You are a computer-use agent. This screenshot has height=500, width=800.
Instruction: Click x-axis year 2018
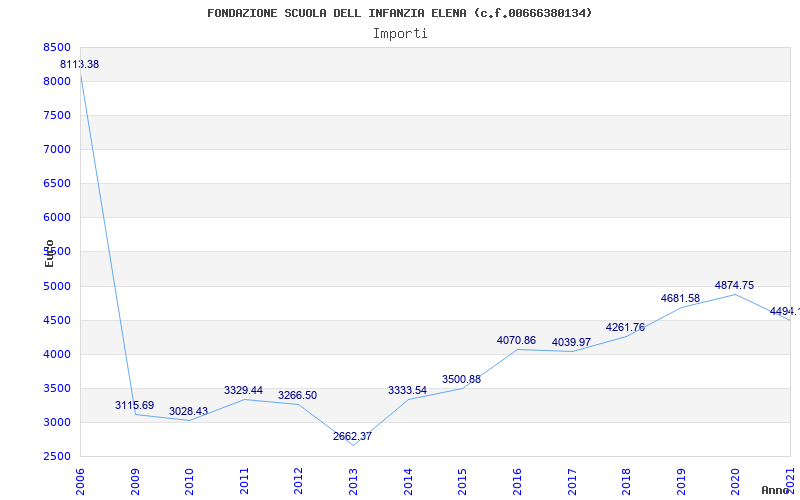click(626, 482)
